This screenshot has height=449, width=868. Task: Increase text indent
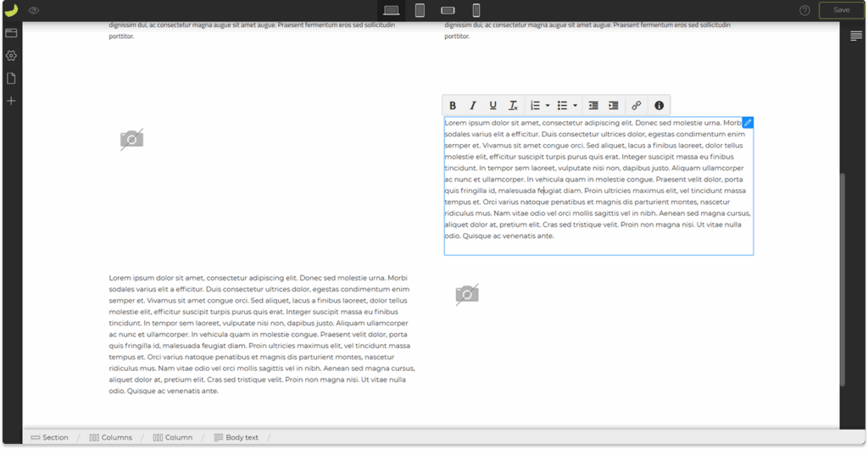pyautogui.click(x=614, y=106)
